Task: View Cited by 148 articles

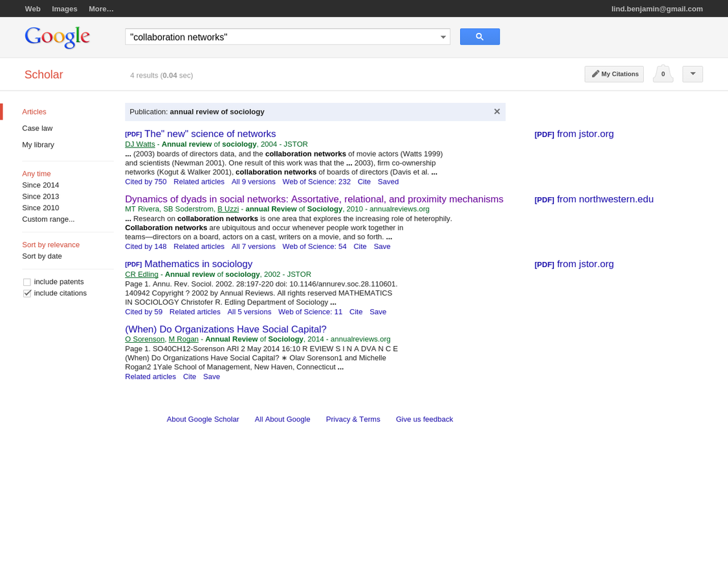Action: 146,247
